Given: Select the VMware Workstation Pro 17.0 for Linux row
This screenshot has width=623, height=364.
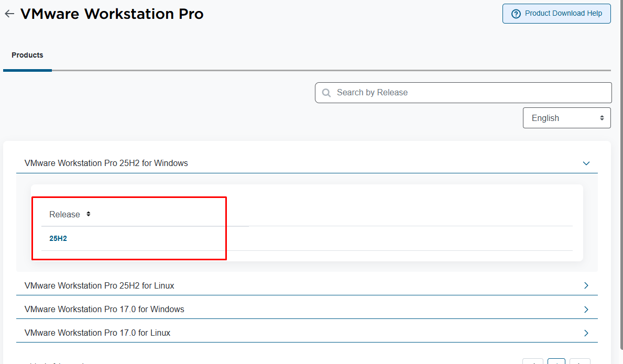Looking at the screenshot, I should pos(97,333).
